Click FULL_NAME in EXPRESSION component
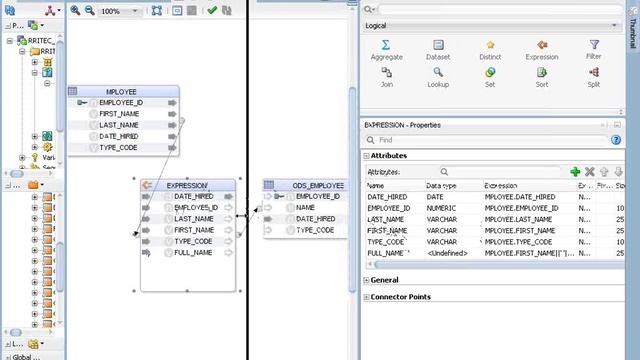Viewport: 640px width, 360px height. [193, 253]
